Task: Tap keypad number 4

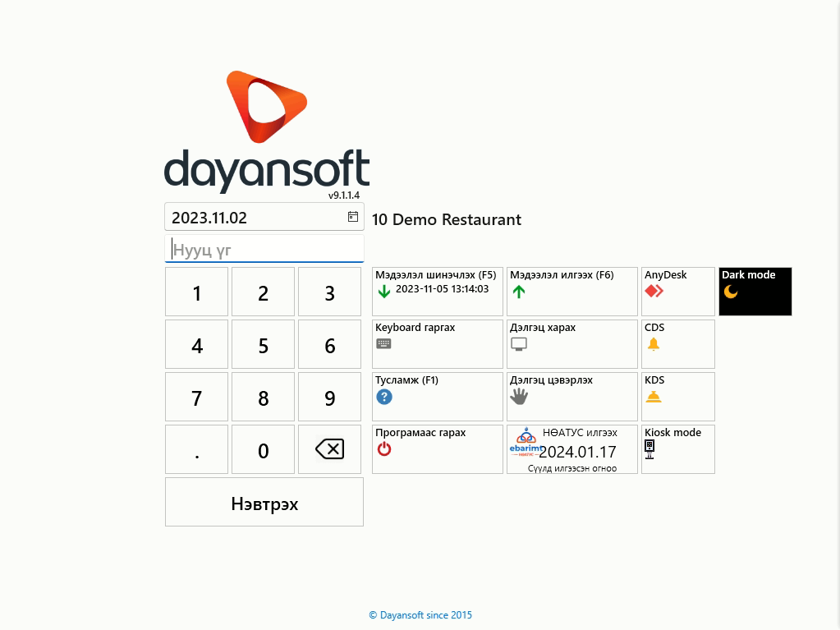Action: [x=196, y=344]
